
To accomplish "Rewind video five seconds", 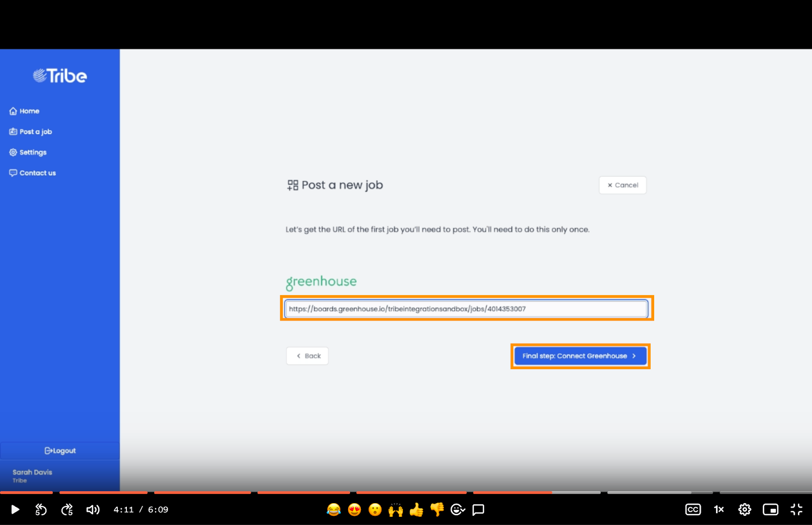I will click(41, 509).
